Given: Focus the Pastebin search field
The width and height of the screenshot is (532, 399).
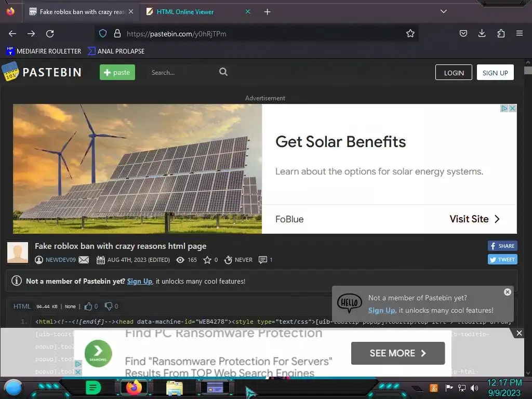Looking at the screenshot, I should coord(181,72).
